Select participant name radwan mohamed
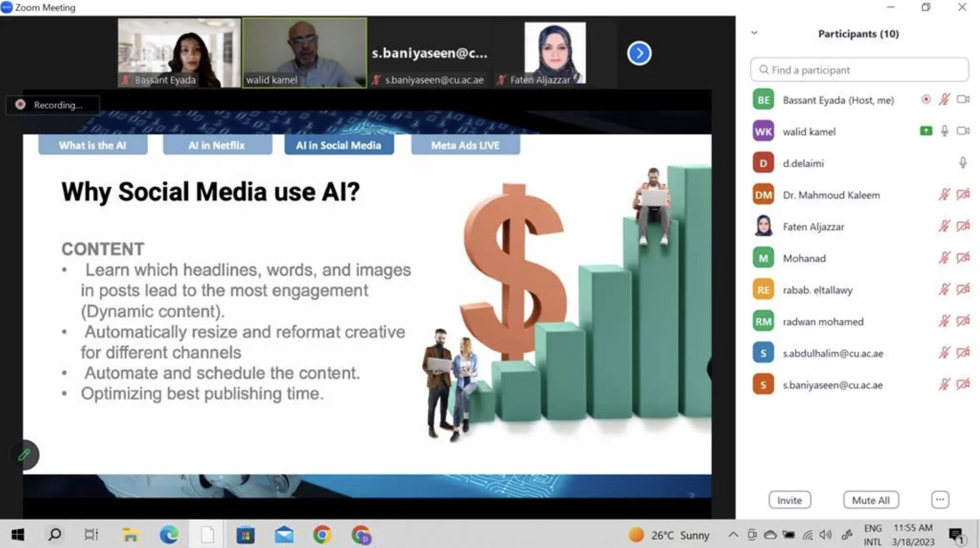The image size is (980, 548). (x=823, y=322)
